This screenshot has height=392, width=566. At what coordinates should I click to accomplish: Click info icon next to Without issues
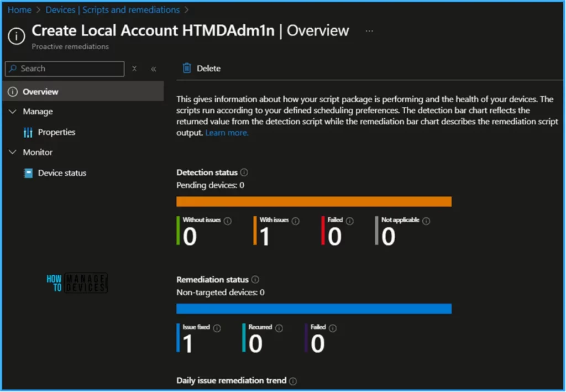pos(227,221)
